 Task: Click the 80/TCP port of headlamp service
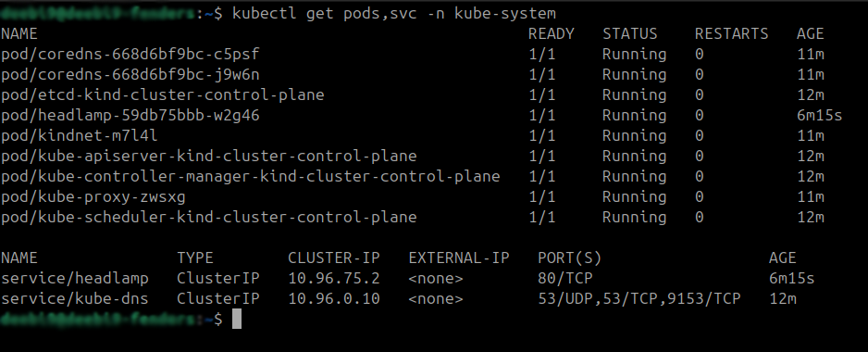pos(564,278)
